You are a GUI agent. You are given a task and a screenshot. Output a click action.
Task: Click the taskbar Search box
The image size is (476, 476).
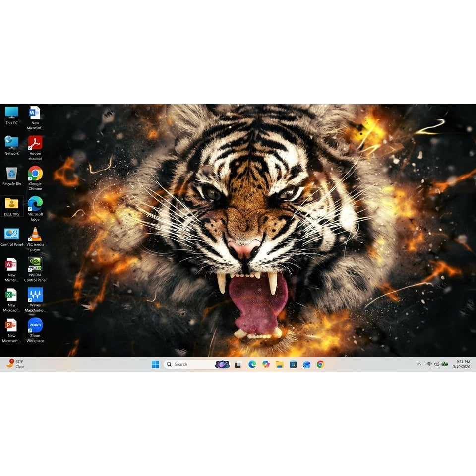click(x=191, y=364)
